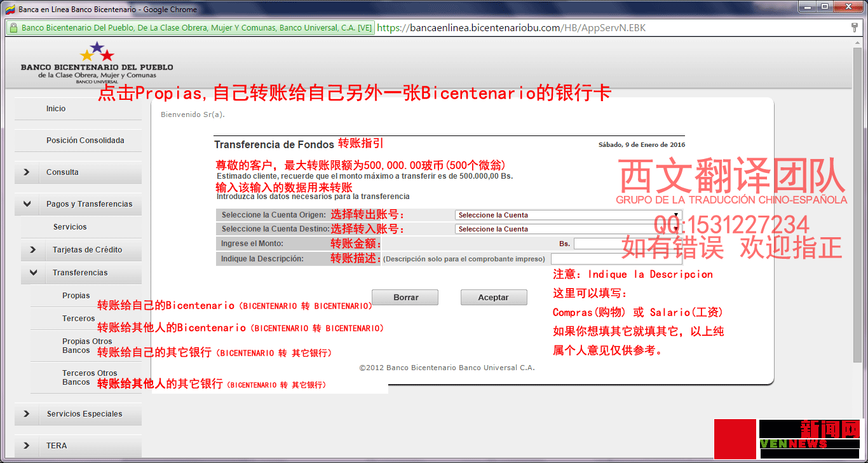Click the copyright 2012 footer text
Image resolution: width=868 pixels, height=463 pixels.
447,368
